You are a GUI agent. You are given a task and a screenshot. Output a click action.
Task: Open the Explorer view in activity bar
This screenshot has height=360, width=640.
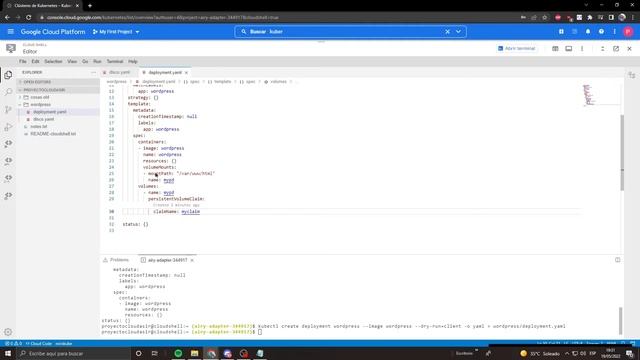(x=8, y=75)
